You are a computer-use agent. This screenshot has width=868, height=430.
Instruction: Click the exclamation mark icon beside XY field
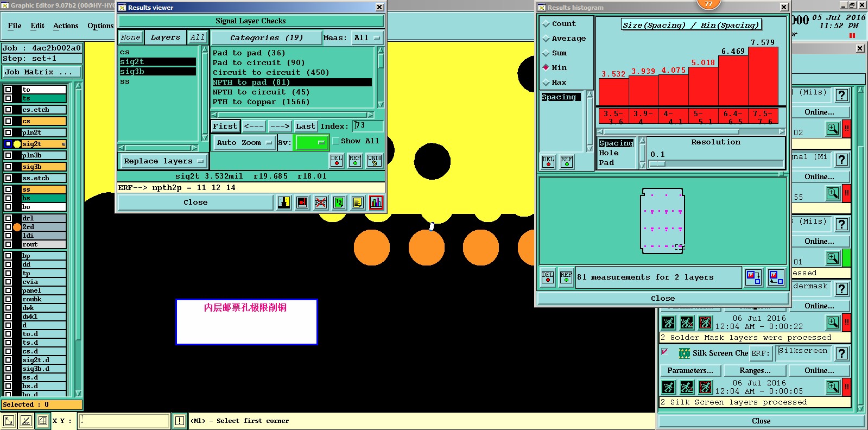[x=180, y=421]
